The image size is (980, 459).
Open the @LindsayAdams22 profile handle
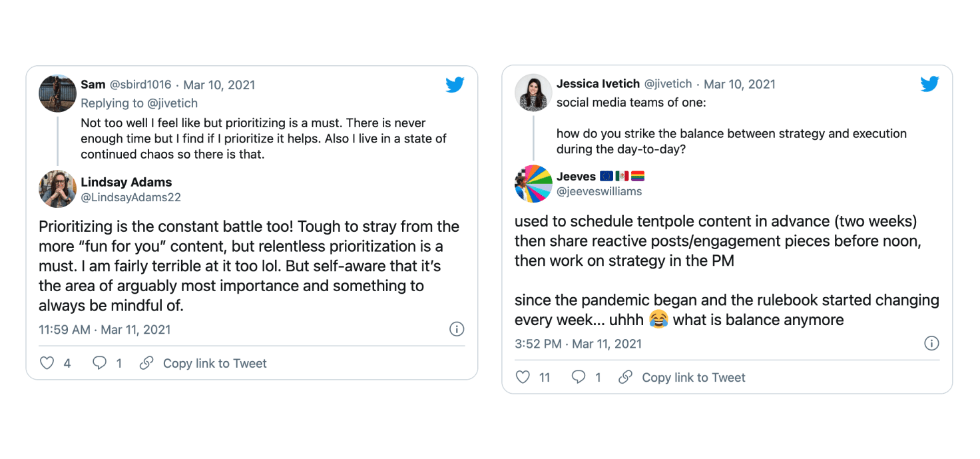click(130, 197)
